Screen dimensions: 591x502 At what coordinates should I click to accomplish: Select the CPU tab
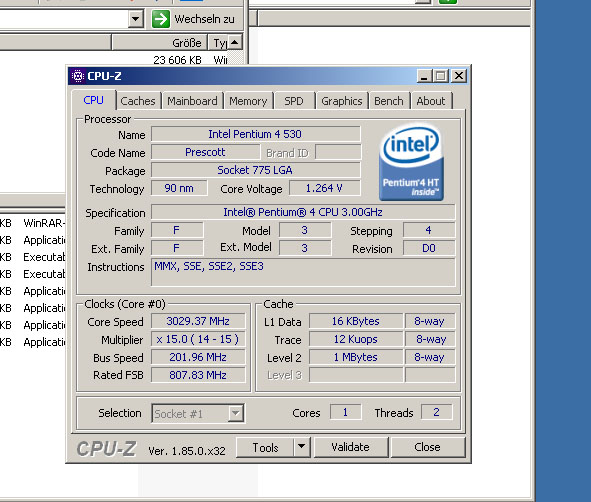pyautogui.click(x=93, y=100)
